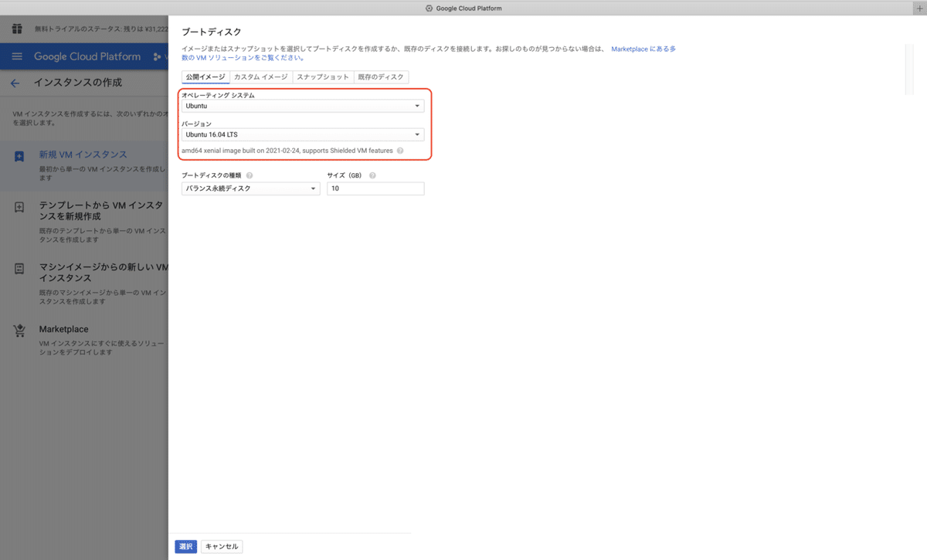Image resolution: width=927 pixels, height=560 pixels.
Task: Click the オペレーティング システム field label
Action: [x=218, y=95]
